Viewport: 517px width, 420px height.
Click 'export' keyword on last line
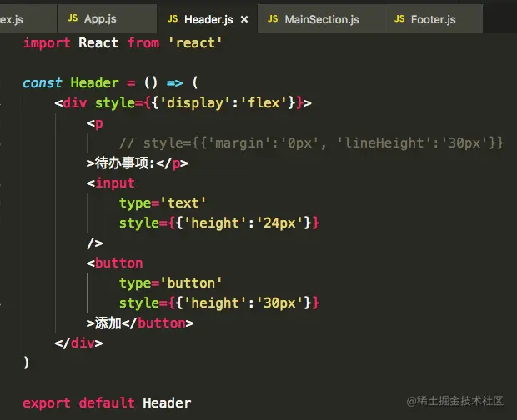[47, 403]
